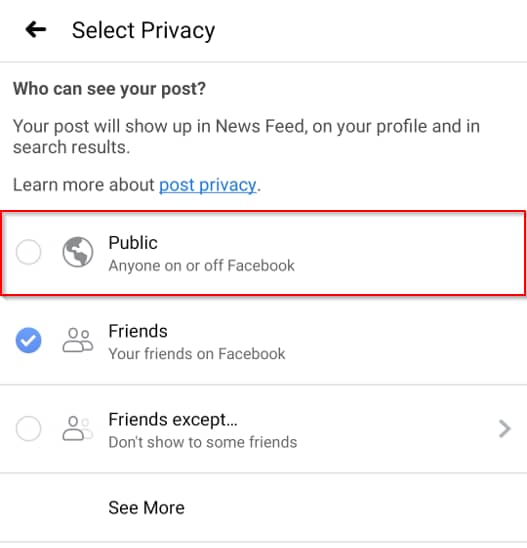
Task: Click the News Feed description paragraph
Action: coord(246,137)
